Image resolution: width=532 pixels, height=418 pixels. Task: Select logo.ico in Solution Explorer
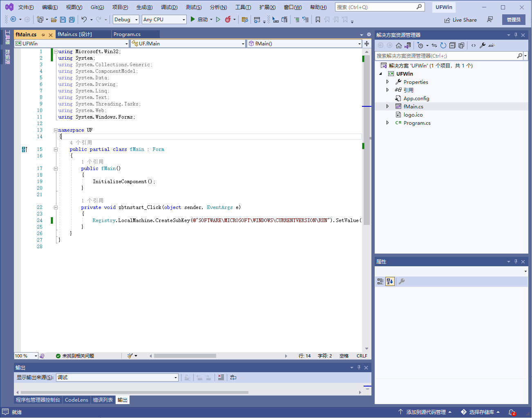tap(413, 115)
